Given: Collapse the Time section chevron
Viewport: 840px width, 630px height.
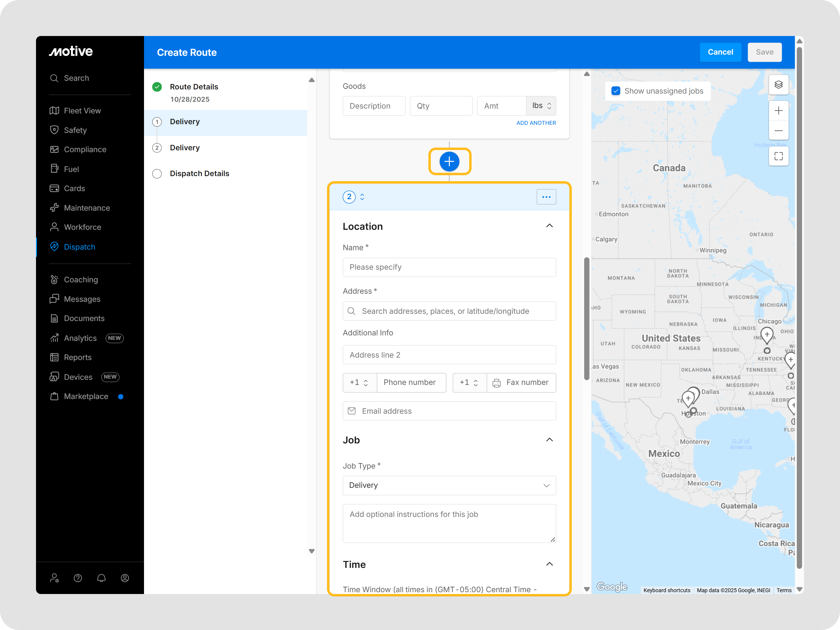Looking at the screenshot, I should click(549, 564).
